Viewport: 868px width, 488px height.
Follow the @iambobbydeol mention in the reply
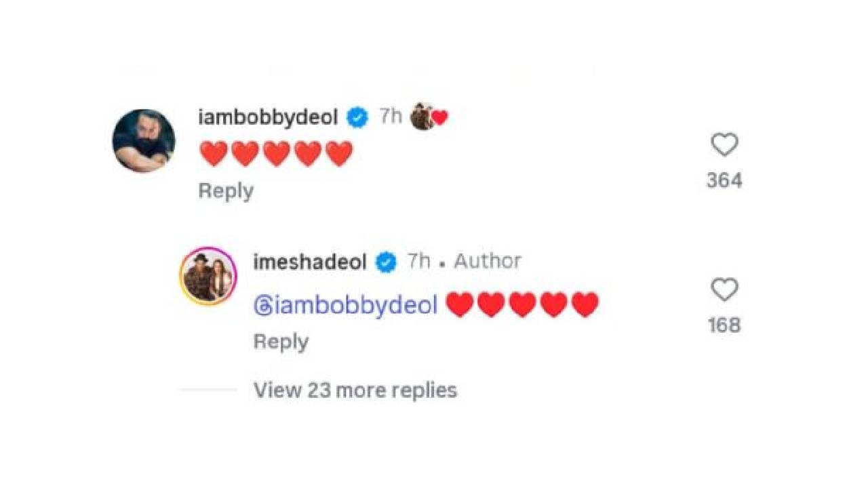click(345, 306)
